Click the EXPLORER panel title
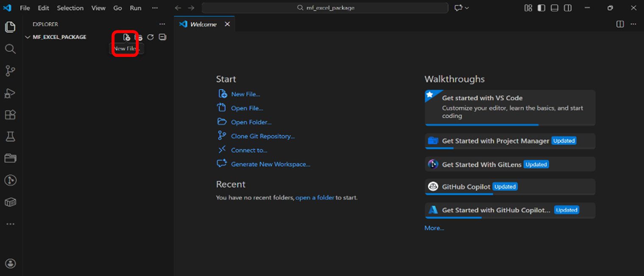Viewport: 644px width, 276px height. coord(45,24)
